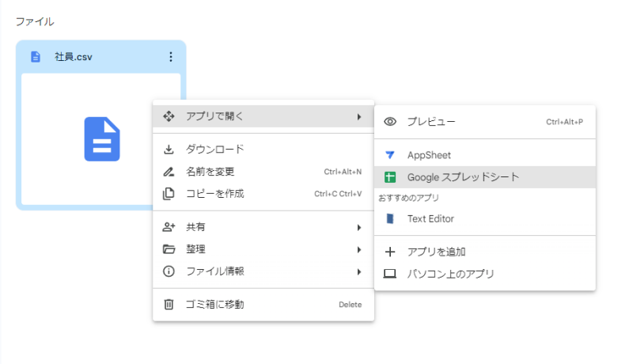Click the large document thumbnail of 社員.csv
The height and width of the screenshot is (364, 633).
point(102,139)
